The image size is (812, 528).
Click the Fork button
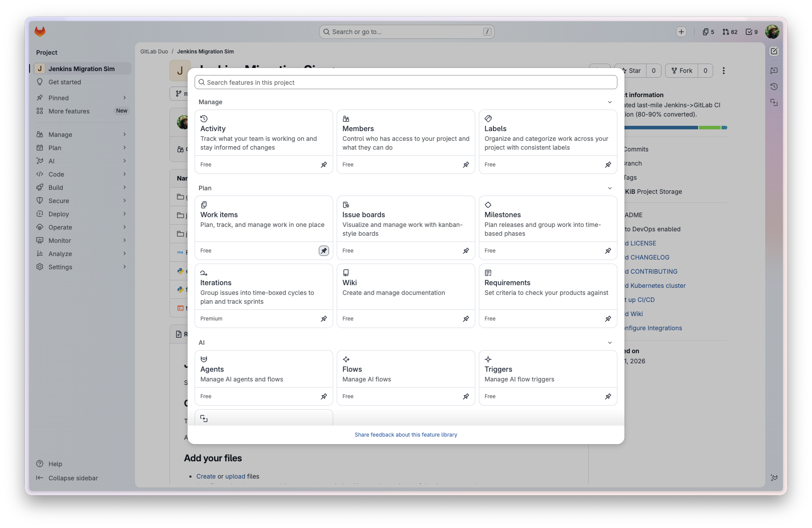point(682,71)
